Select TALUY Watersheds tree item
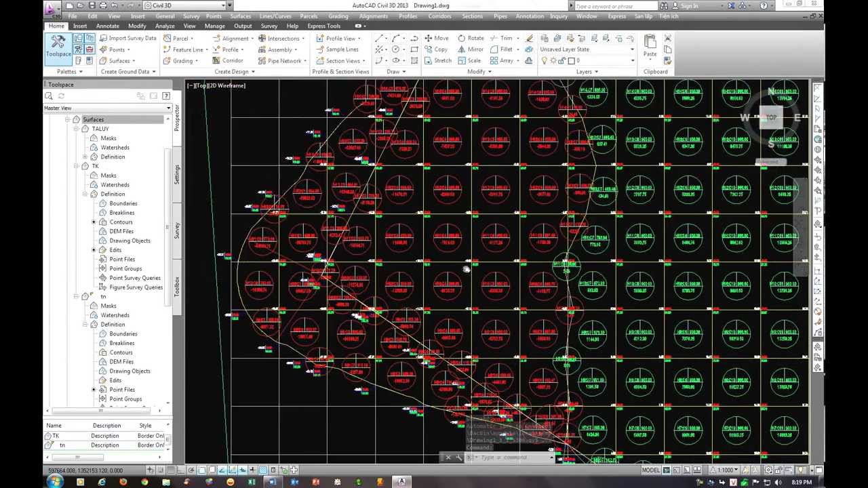Screen dimensions: 868x488 [x=115, y=147]
